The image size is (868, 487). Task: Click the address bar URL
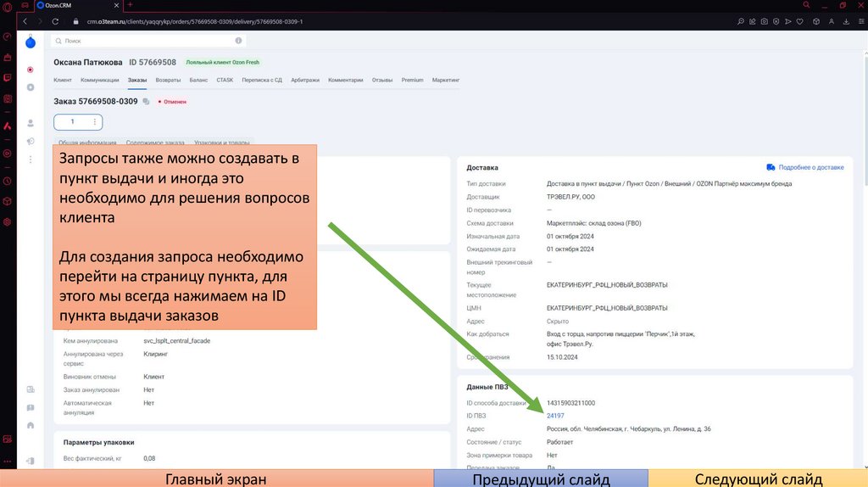click(195, 21)
